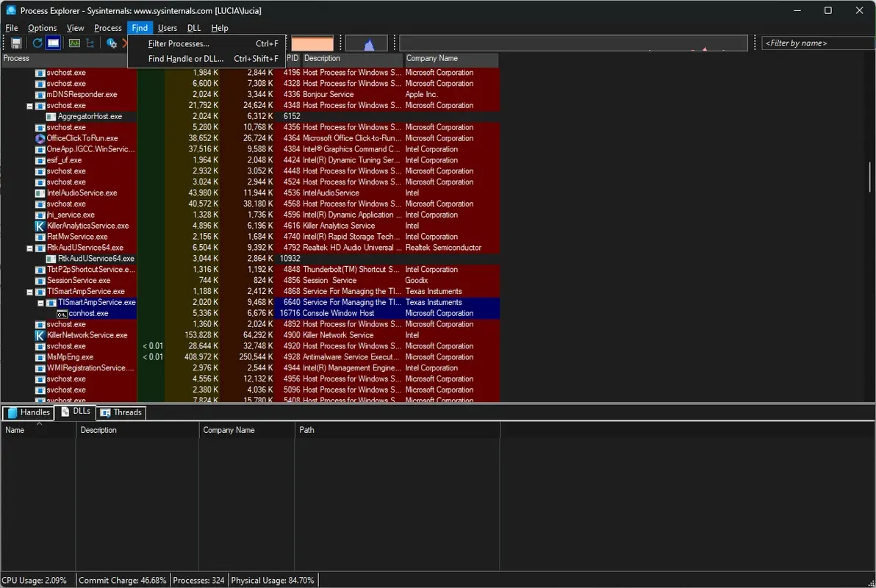Open the Options menu

point(43,28)
